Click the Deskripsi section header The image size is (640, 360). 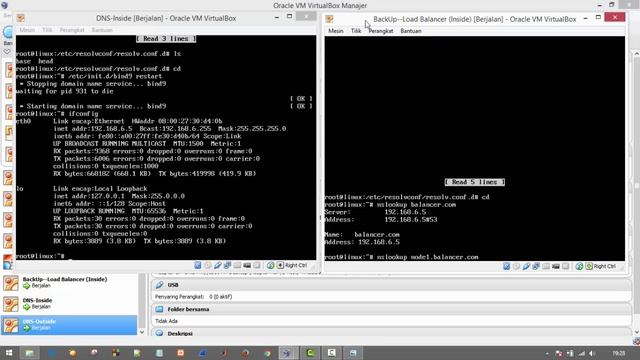[x=391, y=333]
